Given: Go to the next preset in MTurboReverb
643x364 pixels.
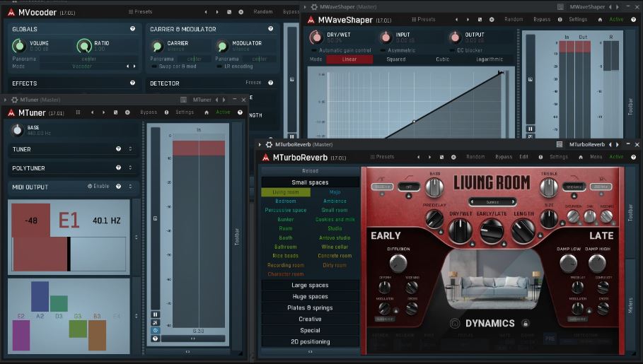Looking at the screenshot, I should click(429, 157).
